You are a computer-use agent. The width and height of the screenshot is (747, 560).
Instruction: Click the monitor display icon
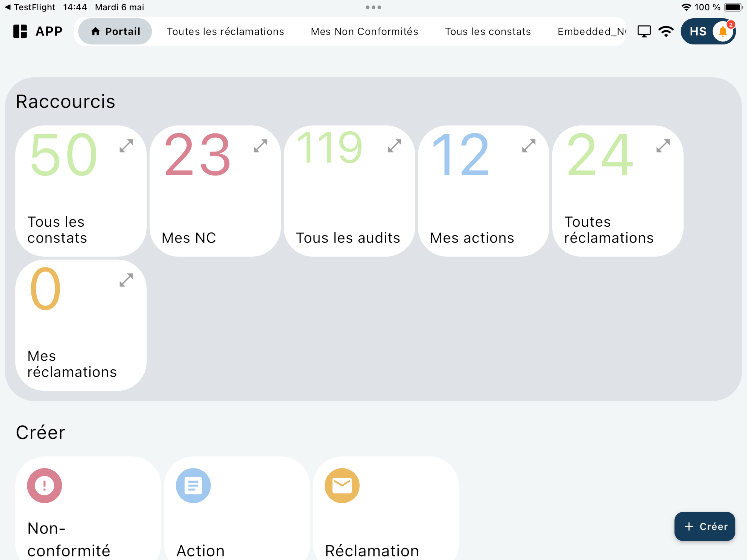644,31
